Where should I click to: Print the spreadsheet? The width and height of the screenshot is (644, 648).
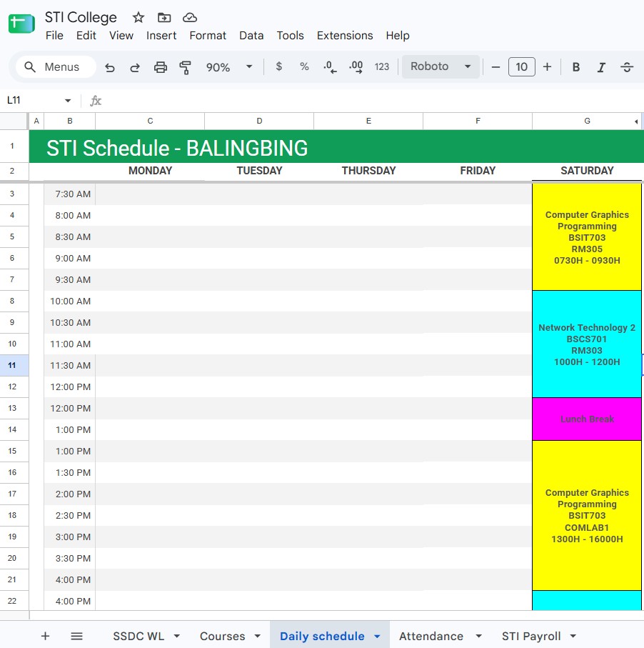coord(160,67)
